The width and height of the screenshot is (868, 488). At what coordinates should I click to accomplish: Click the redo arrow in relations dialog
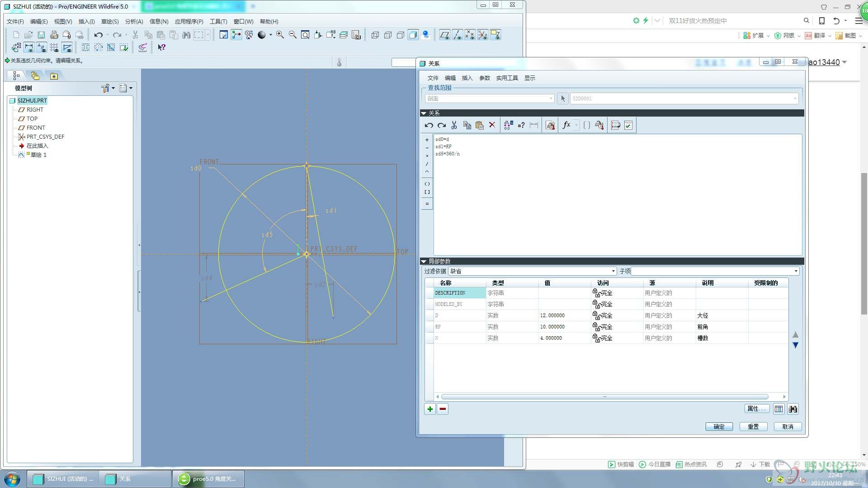click(442, 125)
